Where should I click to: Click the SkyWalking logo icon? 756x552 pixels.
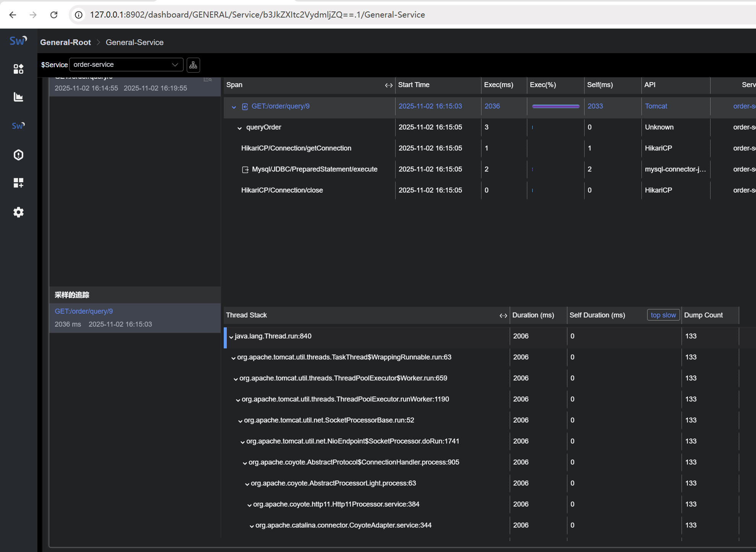click(x=18, y=40)
